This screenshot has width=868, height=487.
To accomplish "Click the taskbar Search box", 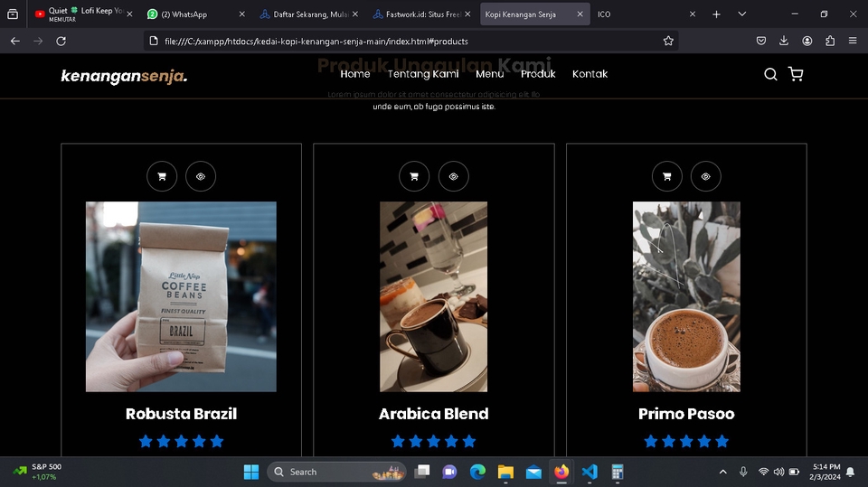I will 336,472.
